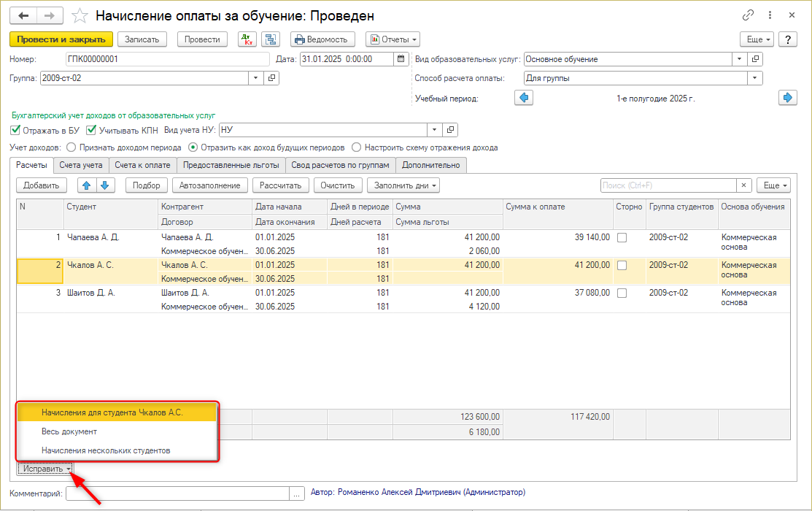Expand the Группа dropdown list
The width and height of the screenshot is (812, 511).
pos(255,78)
